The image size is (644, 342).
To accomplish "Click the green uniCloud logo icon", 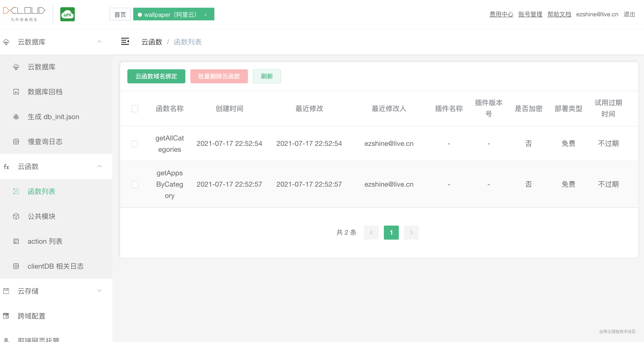I will (x=68, y=14).
